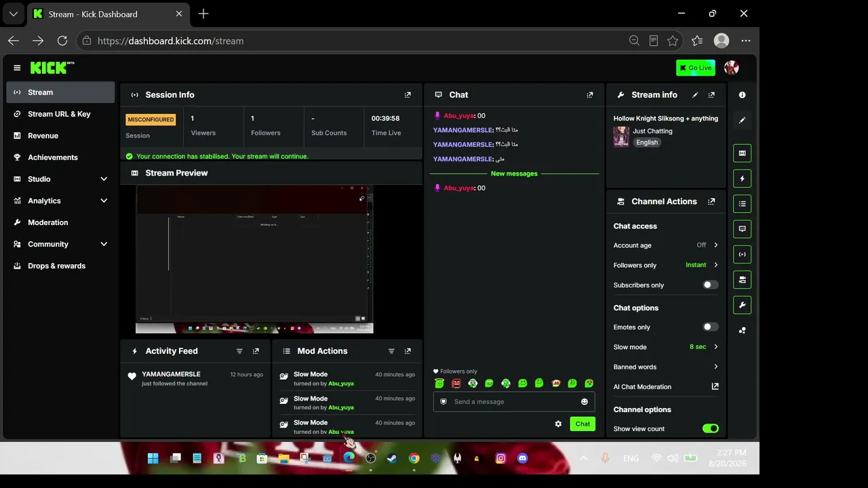Viewport: 868px width, 488px height.
Task: Open the chat settings gear
Action: (558, 424)
